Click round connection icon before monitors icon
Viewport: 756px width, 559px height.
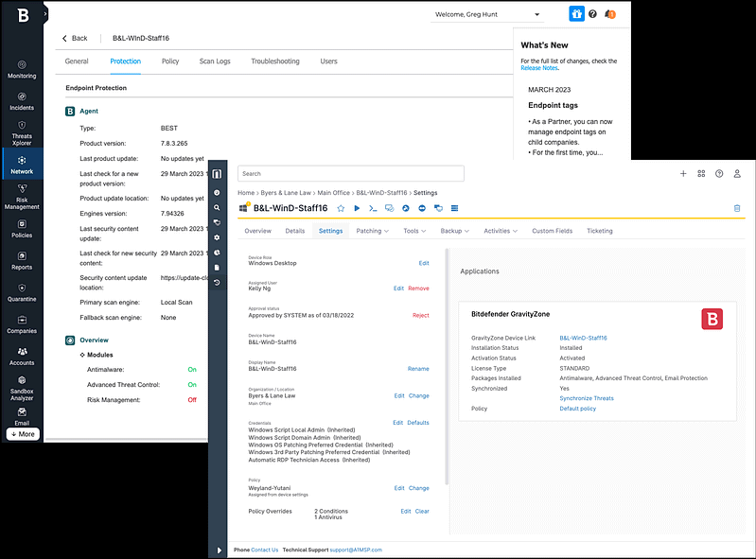click(422, 208)
